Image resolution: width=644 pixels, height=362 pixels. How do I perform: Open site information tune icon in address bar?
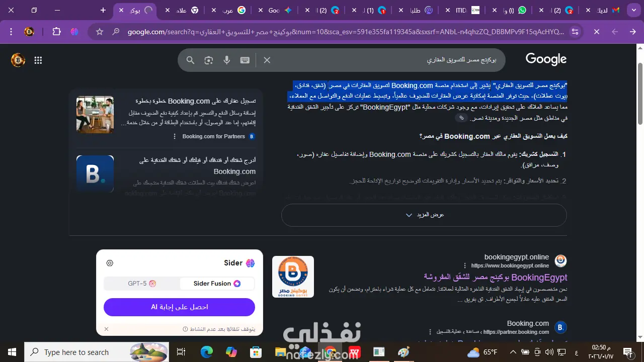tap(575, 32)
